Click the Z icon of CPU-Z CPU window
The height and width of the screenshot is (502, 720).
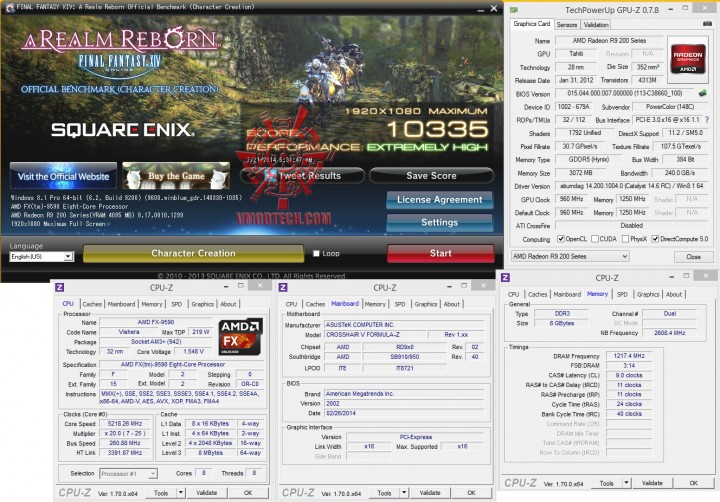(60, 287)
